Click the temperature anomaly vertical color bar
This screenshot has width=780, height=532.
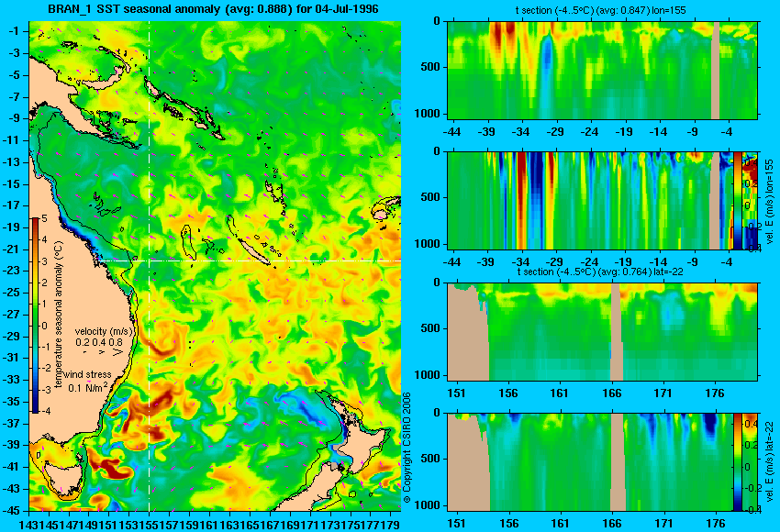coord(35,316)
